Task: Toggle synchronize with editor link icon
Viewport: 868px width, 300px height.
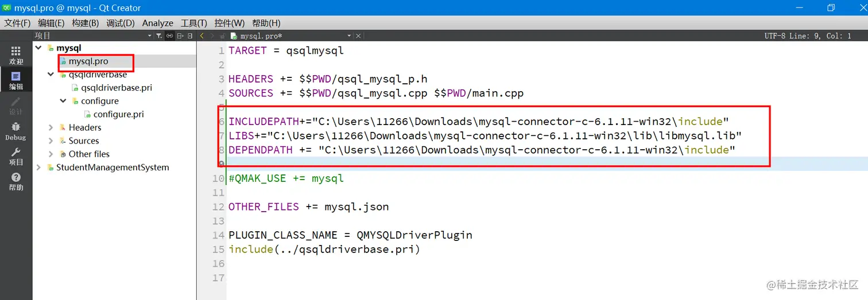Action: [169, 36]
